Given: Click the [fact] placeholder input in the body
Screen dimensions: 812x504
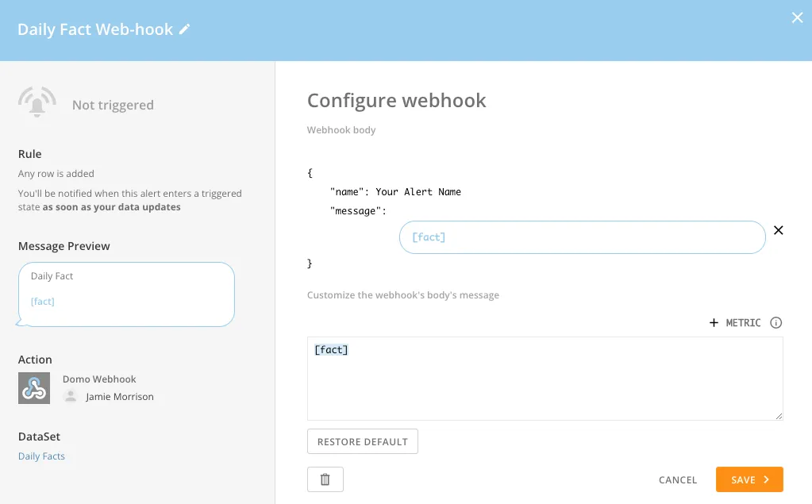Looking at the screenshot, I should 582,237.
